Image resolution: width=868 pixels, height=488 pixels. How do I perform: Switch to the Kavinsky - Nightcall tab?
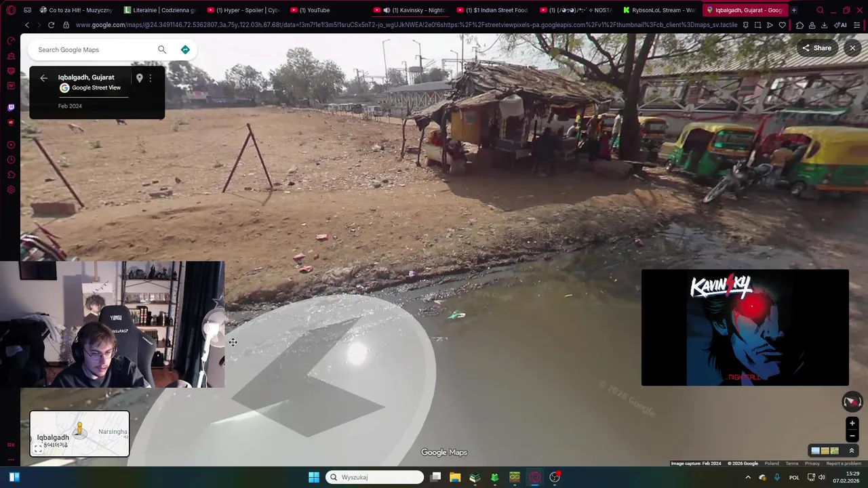click(410, 10)
